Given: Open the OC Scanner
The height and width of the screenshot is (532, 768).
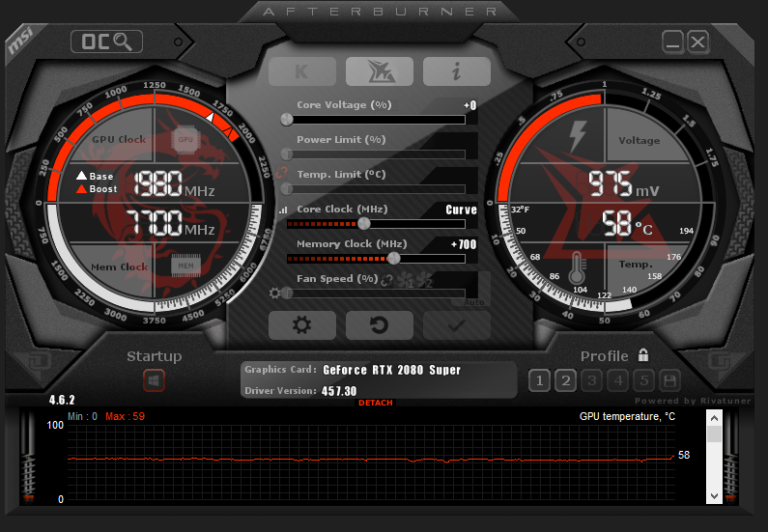Looking at the screenshot, I should coord(107,42).
